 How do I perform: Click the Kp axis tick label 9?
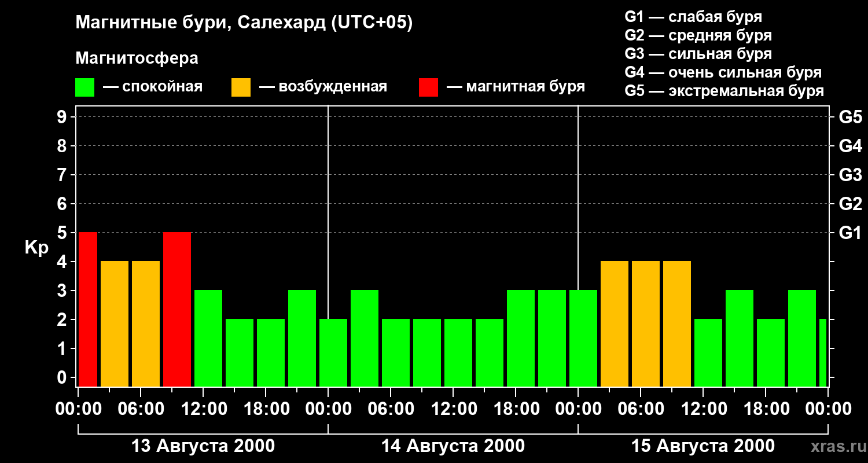(x=63, y=117)
